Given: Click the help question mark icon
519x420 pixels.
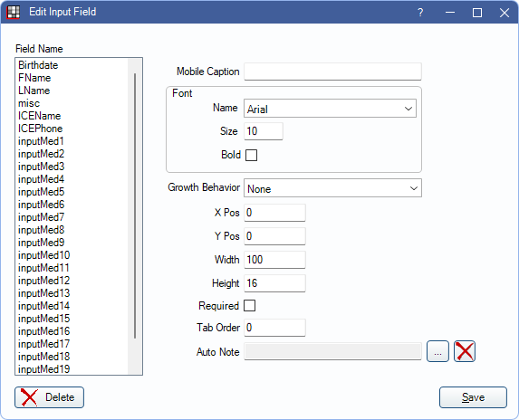Looking at the screenshot, I should 420,13.
